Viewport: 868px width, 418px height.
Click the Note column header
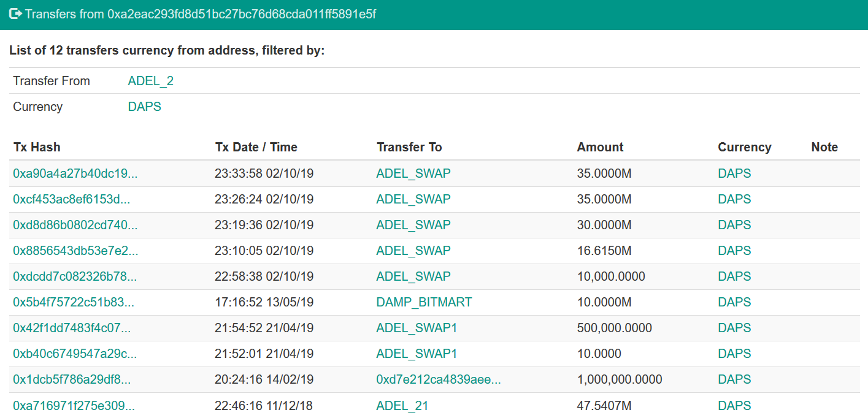(x=824, y=147)
